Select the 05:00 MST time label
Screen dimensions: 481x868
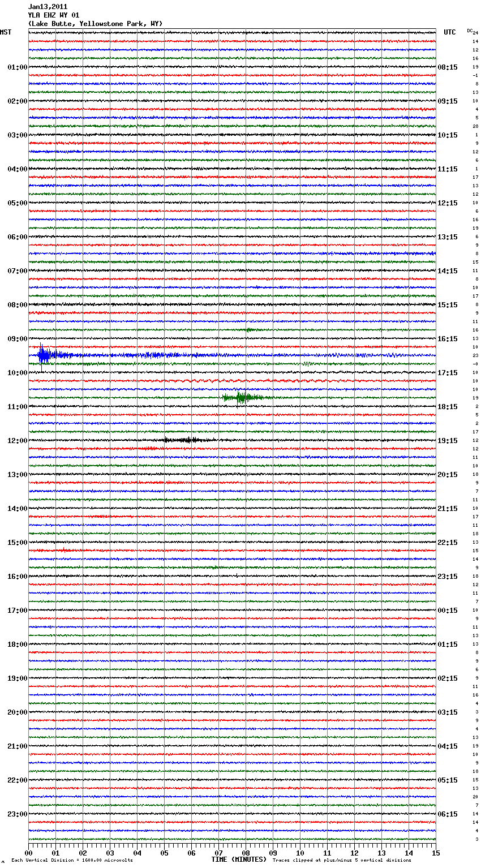[18, 203]
